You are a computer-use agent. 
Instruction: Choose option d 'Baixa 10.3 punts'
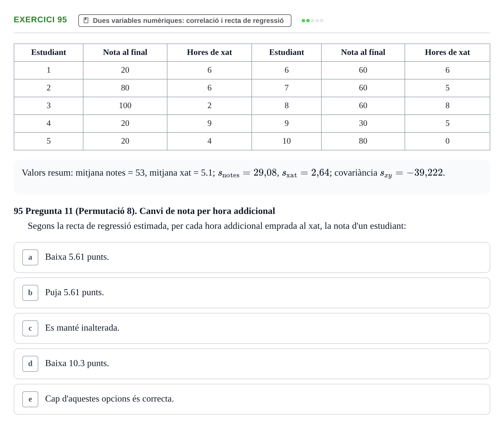[x=252, y=364]
